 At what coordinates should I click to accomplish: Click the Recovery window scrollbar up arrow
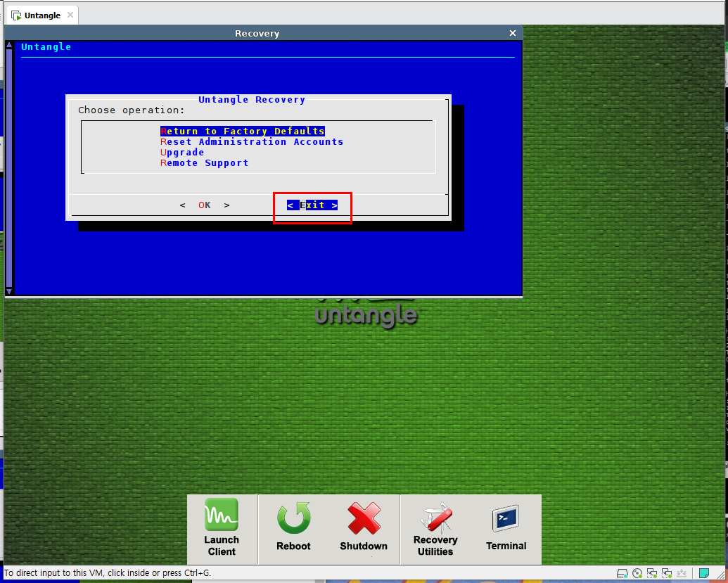[9, 44]
